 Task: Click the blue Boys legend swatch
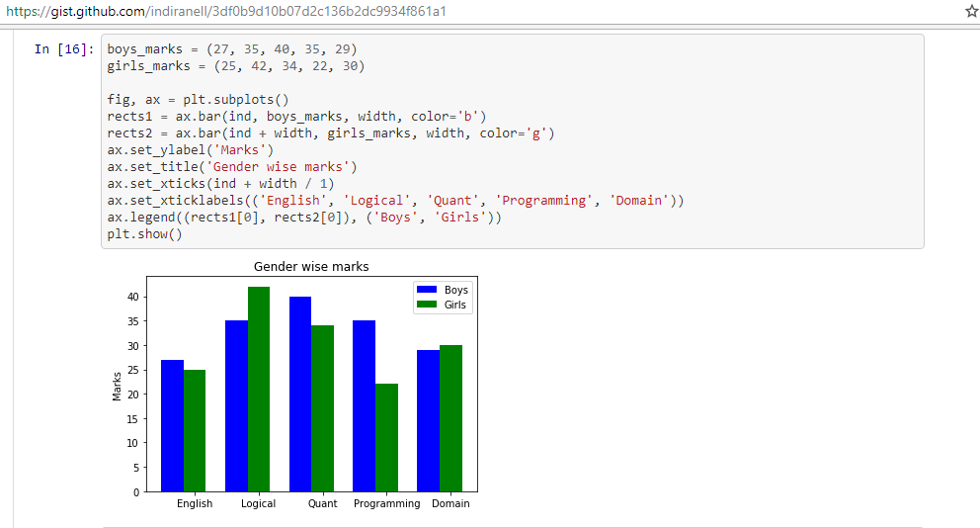point(427,290)
